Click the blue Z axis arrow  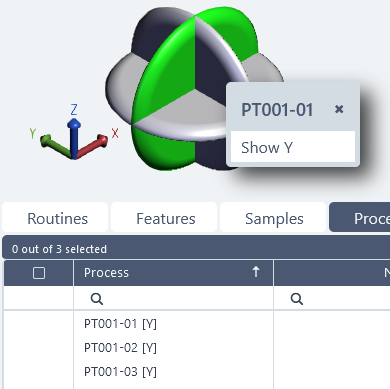74,135
